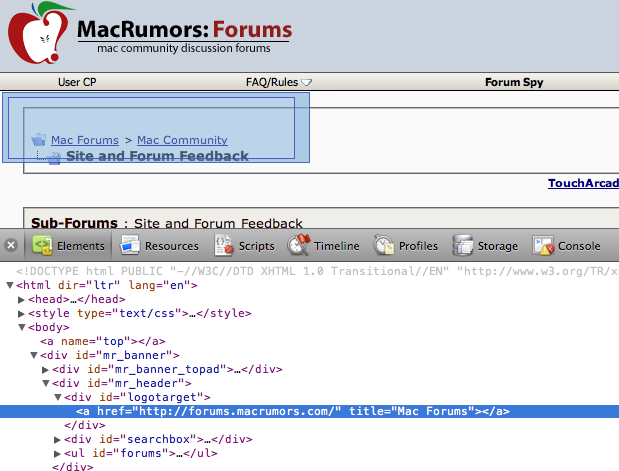Follow the Mac Forums breadcrumb link

point(85,140)
